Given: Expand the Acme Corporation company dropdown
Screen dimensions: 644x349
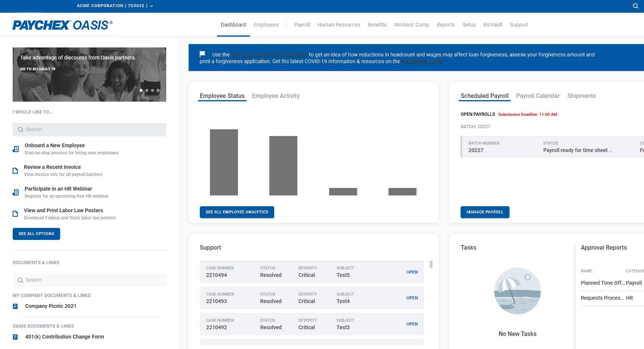Looking at the screenshot, I should click(x=115, y=6).
